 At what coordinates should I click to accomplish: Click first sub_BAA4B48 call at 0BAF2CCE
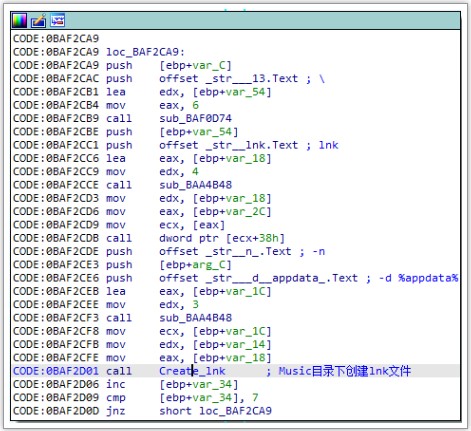[195, 185]
